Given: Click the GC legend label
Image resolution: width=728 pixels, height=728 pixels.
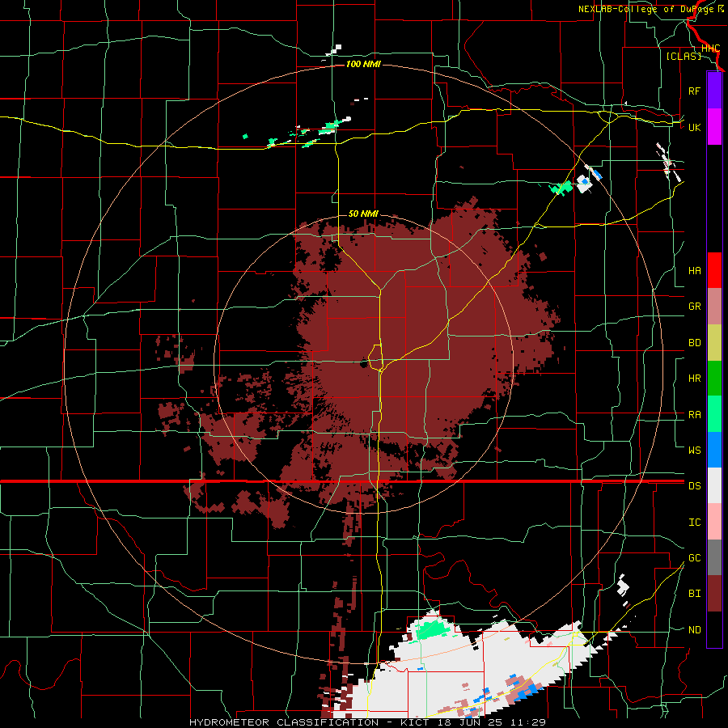Looking at the screenshot, I should pos(694,558).
